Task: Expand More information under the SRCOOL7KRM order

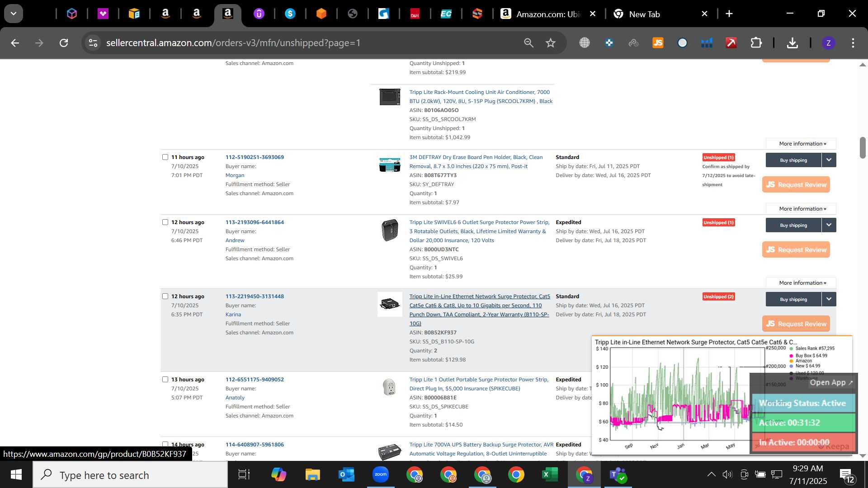Action: 801,144
